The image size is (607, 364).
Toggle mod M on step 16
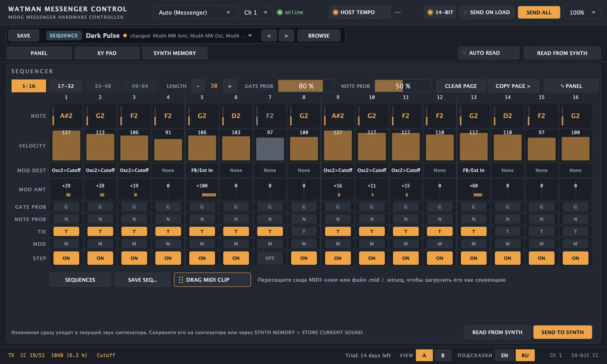point(575,244)
